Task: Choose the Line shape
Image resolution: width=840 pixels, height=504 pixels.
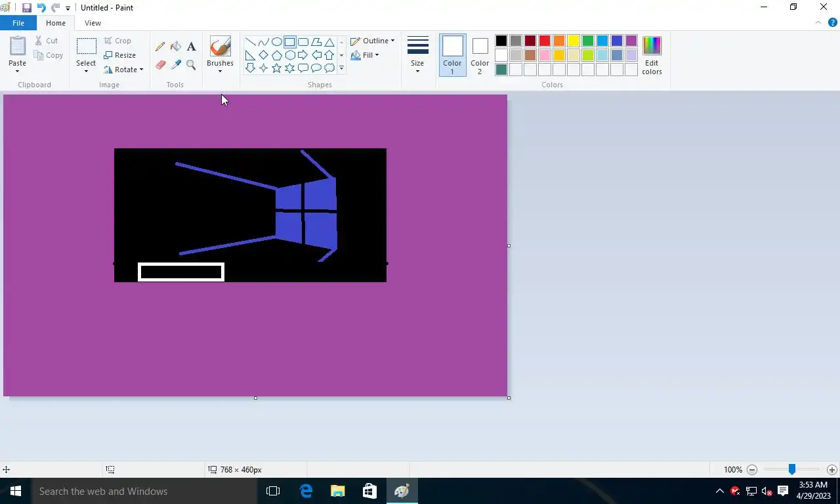Action: [x=250, y=42]
